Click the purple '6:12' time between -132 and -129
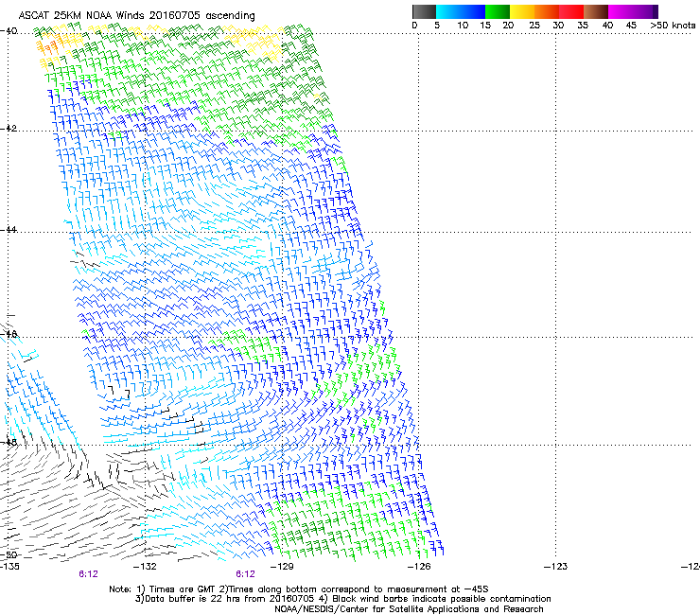The width and height of the screenshot is (700, 615). pyautogui.click(x=246, y=574)
